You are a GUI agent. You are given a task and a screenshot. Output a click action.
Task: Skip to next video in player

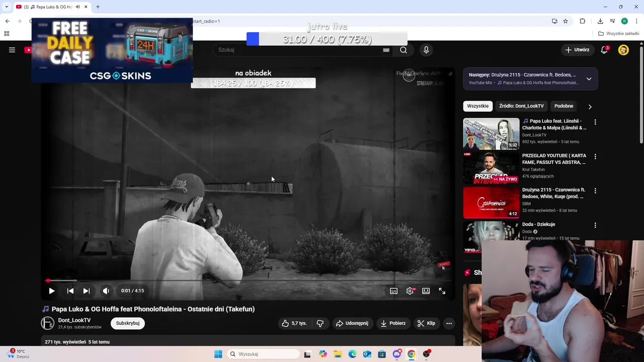pos(86,291)
